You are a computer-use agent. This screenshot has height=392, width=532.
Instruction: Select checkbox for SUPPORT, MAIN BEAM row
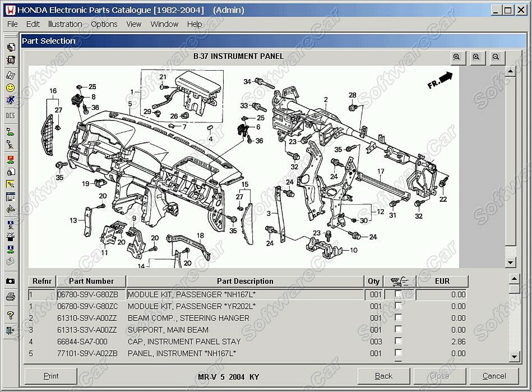[399, 330]
